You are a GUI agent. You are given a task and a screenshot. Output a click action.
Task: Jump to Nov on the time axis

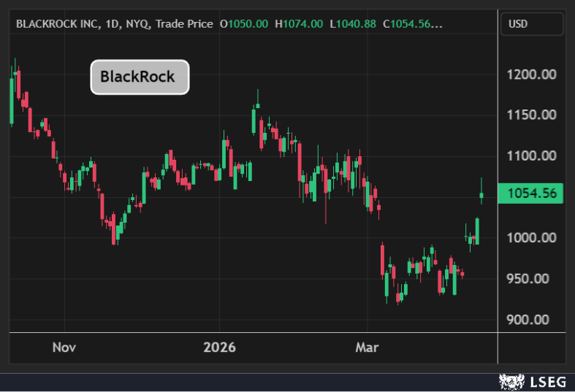coord(64,347)
